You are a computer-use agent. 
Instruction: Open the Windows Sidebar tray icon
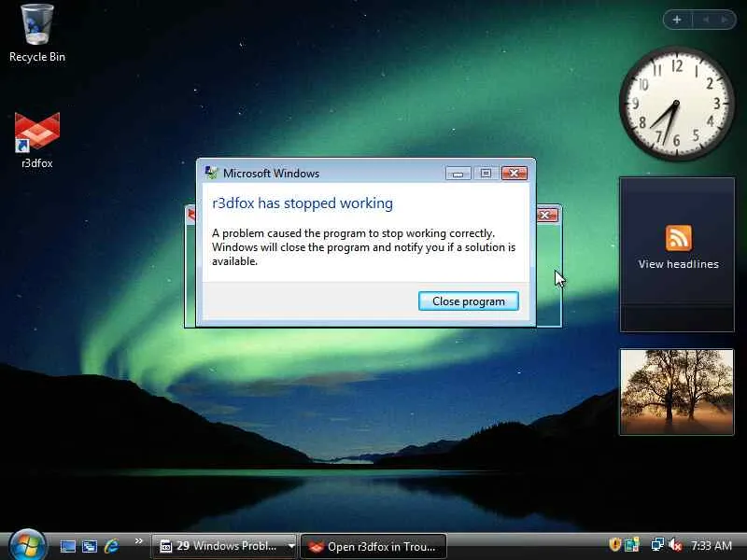tap(632, 545)
